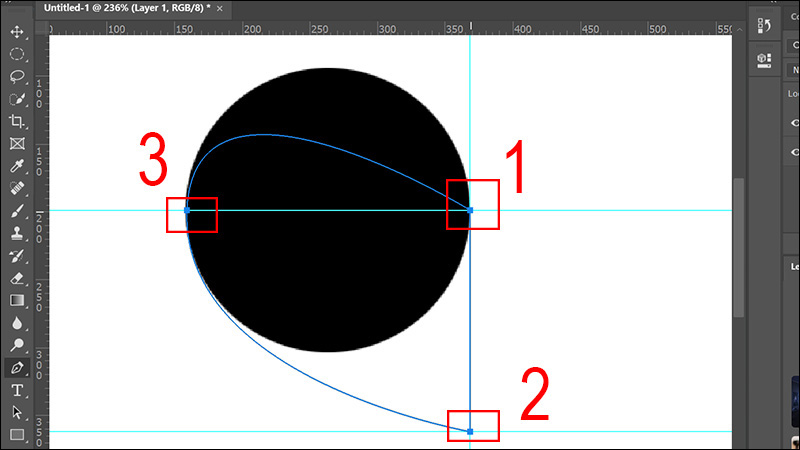Select the active Pen tool
Image resolution: width=800 pixels, height=450 pixels.
coord(17,368)
